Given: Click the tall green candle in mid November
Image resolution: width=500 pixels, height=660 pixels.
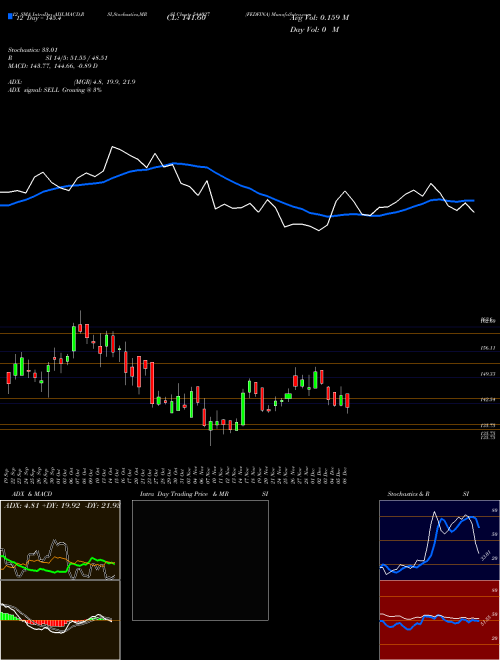Looking at the screenshot, I should (x=243, y=409).
